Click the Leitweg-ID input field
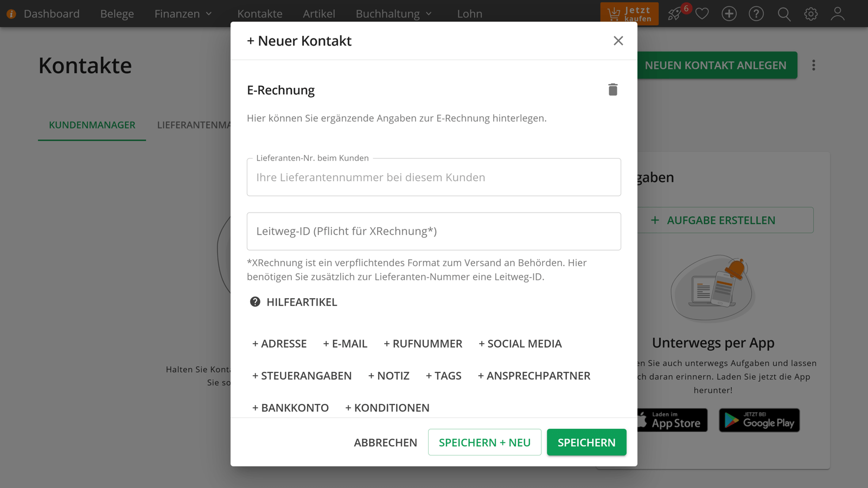The width and height of the screenshot is (868, 488). coord(433,232)
